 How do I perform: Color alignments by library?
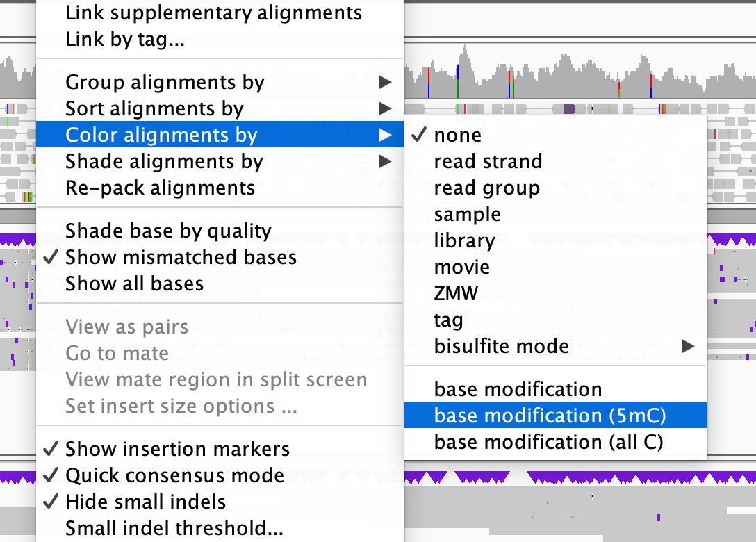464,240
